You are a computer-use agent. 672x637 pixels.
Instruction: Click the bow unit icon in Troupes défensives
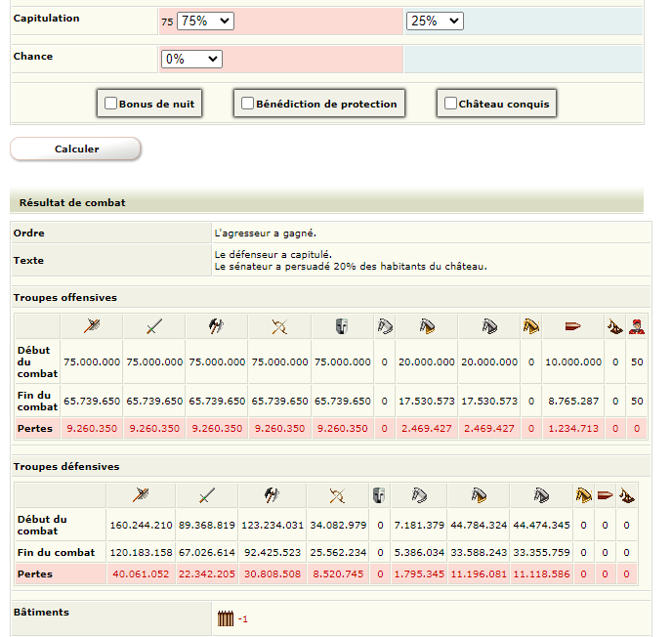pos(337,495)
